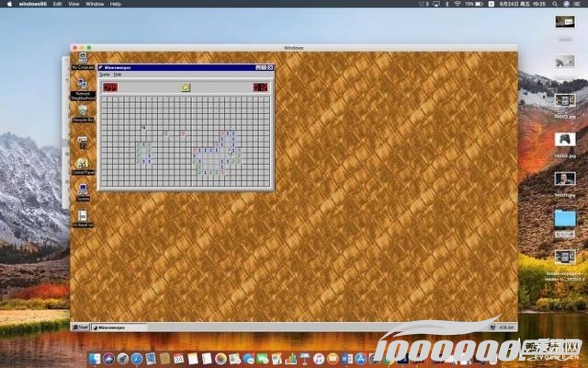
Task: Open Safari from the Dock
Action: 137,359
